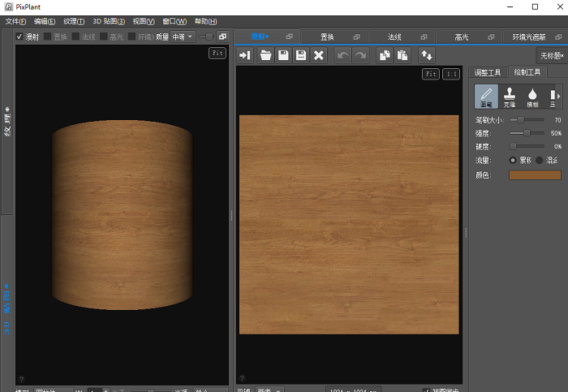
Task: Enable the 置换 displacement checkbox
Action: 48,37
